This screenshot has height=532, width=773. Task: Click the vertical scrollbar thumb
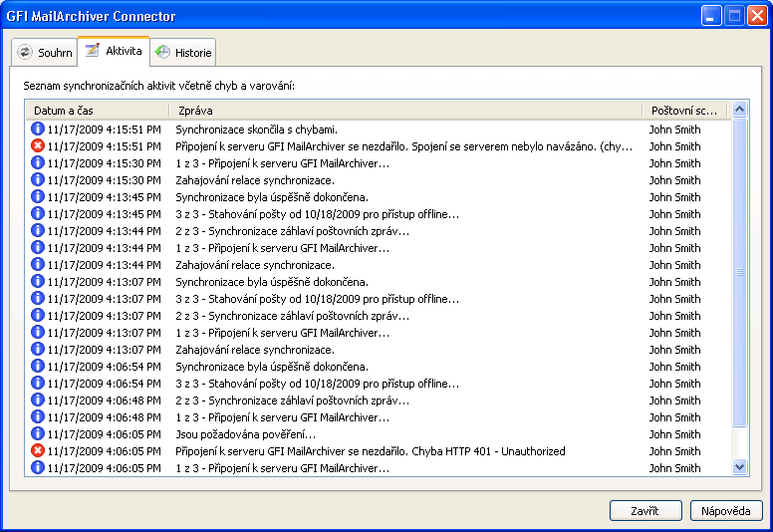click(739, 272)
